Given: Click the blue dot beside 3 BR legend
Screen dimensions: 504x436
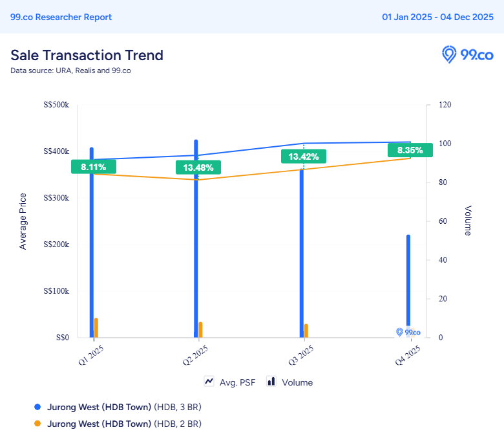Looking at the screenshot, I should 37,407.
